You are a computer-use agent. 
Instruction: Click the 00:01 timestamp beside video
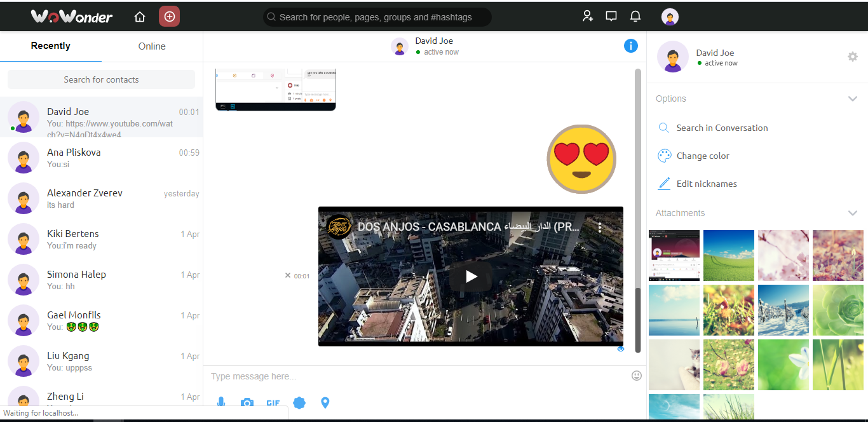[x=302, y=276]
